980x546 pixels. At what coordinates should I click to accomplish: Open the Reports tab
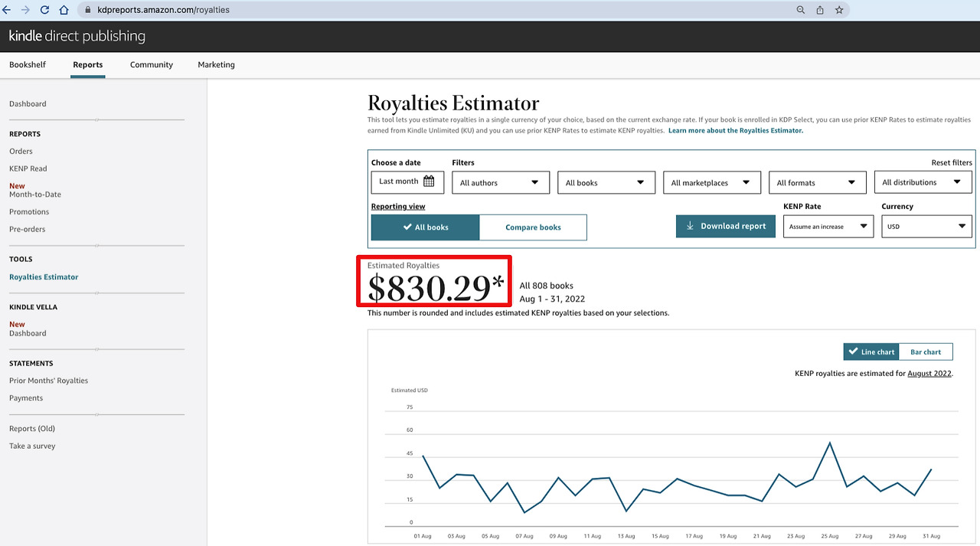coord(87,64)
